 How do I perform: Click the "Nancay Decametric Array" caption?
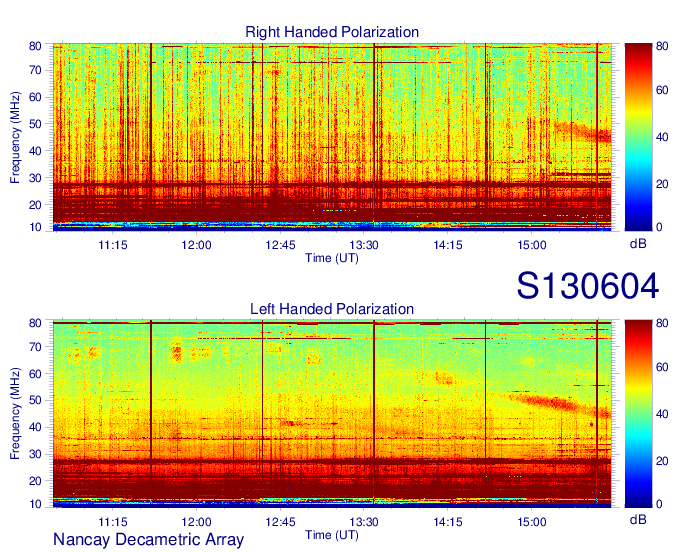[x=148, y=540]
